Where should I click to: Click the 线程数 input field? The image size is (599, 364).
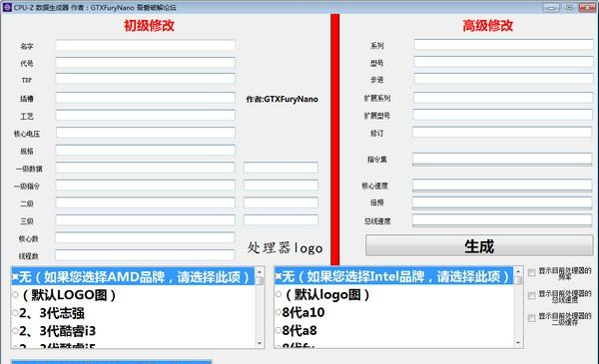[x=145, y=255]
